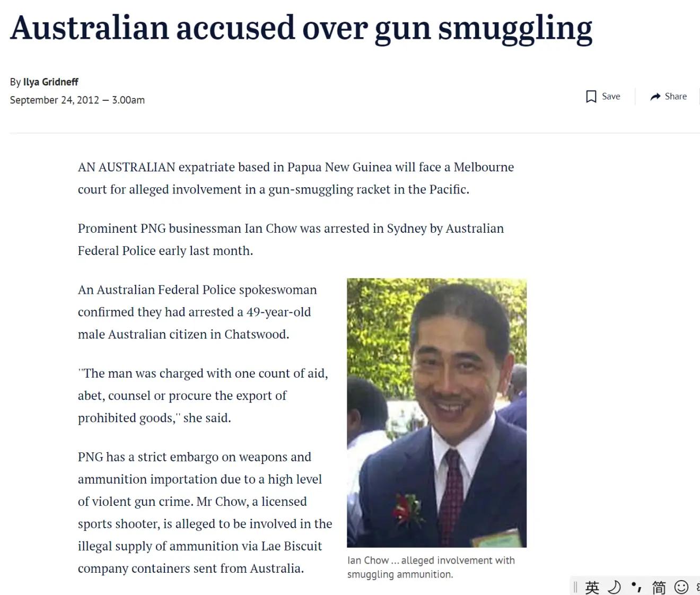This screenshot has width=700, height=595.
Task: Click the Share button label
Action: pyautogui.click(x=676, y=97)
